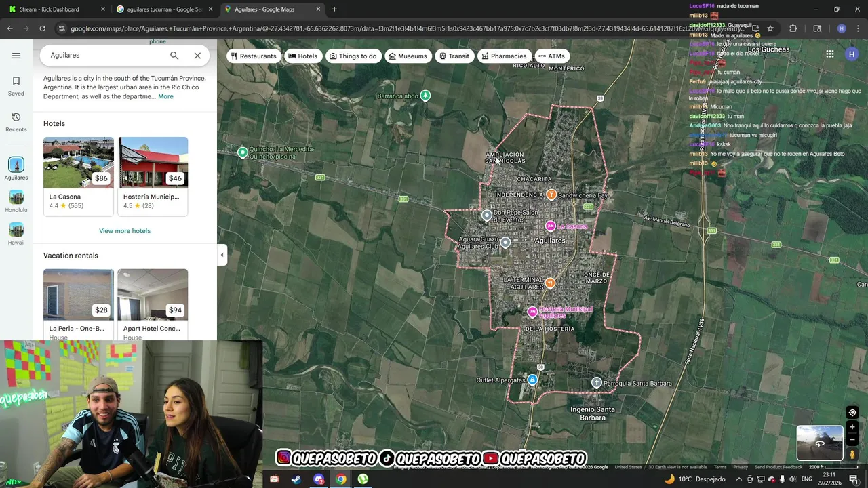Click View more hotels link
Image resolution: width=868 pixels, height=488 pixels.
pos(125,231)
